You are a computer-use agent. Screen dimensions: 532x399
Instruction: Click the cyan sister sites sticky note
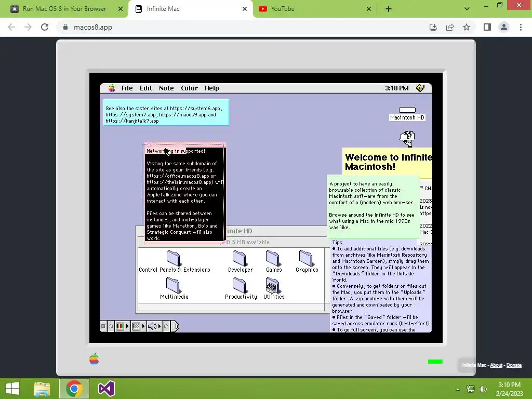coord(166,113)
